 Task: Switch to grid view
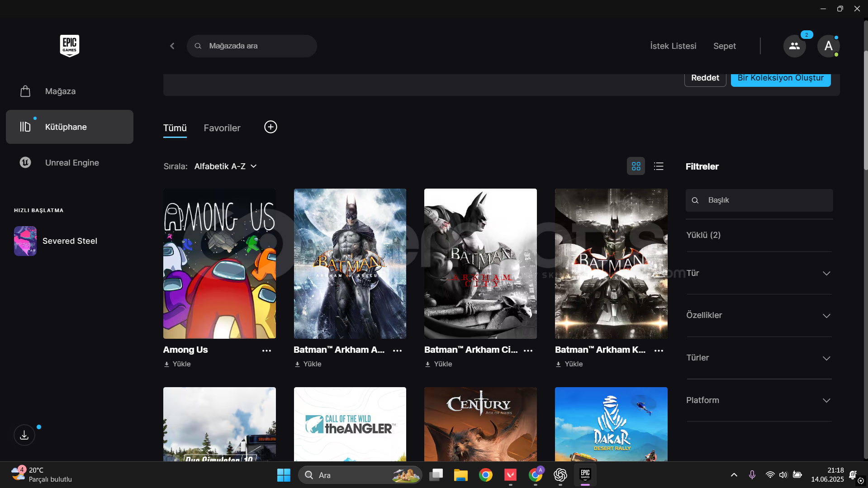point(636,166)
